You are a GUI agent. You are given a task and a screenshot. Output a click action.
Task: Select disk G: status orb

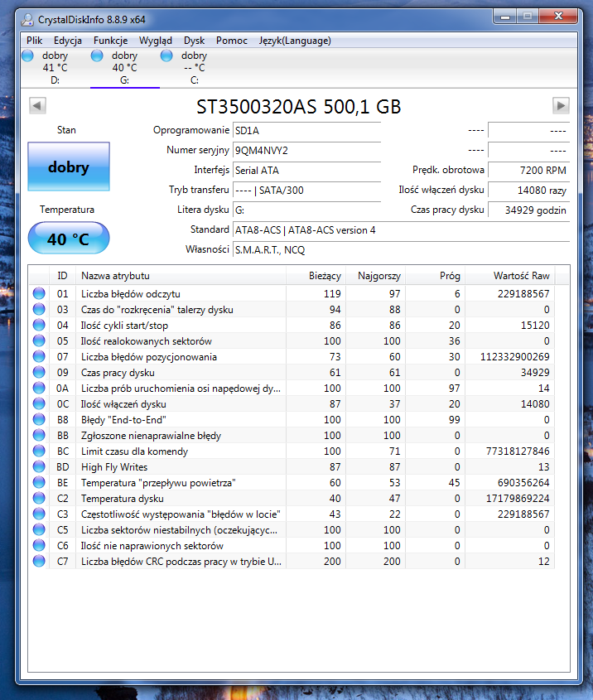(x=97, y=56)
